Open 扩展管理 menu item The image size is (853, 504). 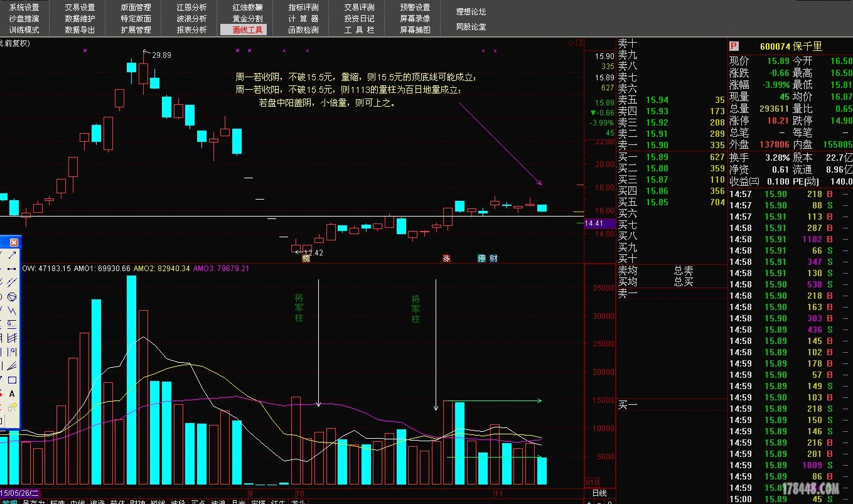(136, 29)
